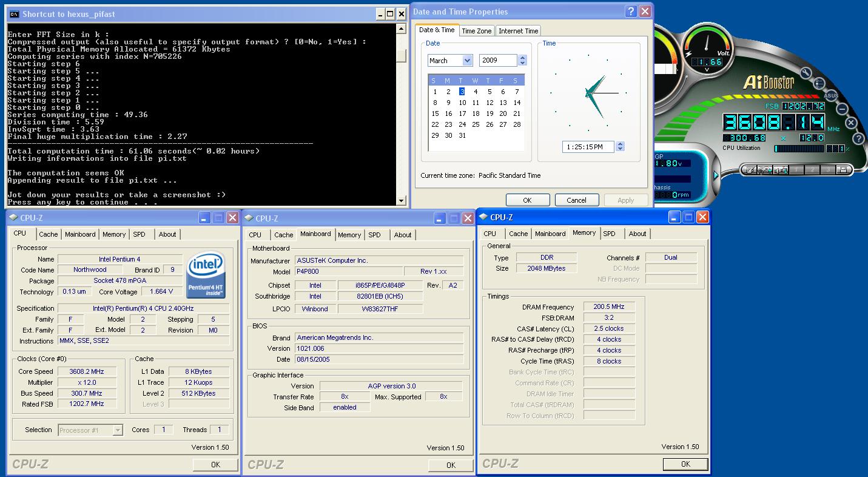Open Memory tab in the middle CPU-Z window
868x477 pixels.
click(349, 235)
